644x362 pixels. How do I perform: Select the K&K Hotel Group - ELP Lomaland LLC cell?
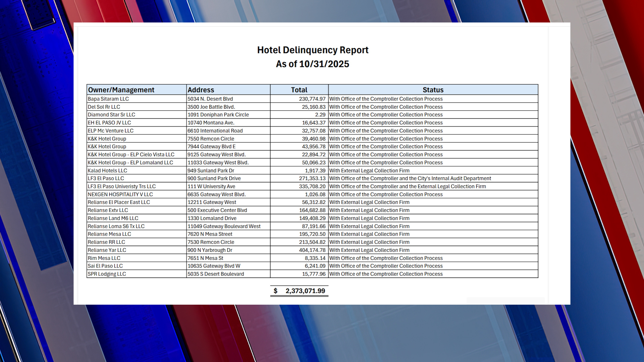[130, 163]
